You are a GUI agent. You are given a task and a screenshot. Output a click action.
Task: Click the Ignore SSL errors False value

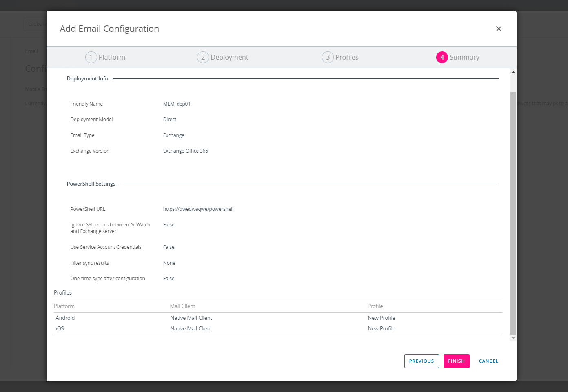tap(169, 224)
